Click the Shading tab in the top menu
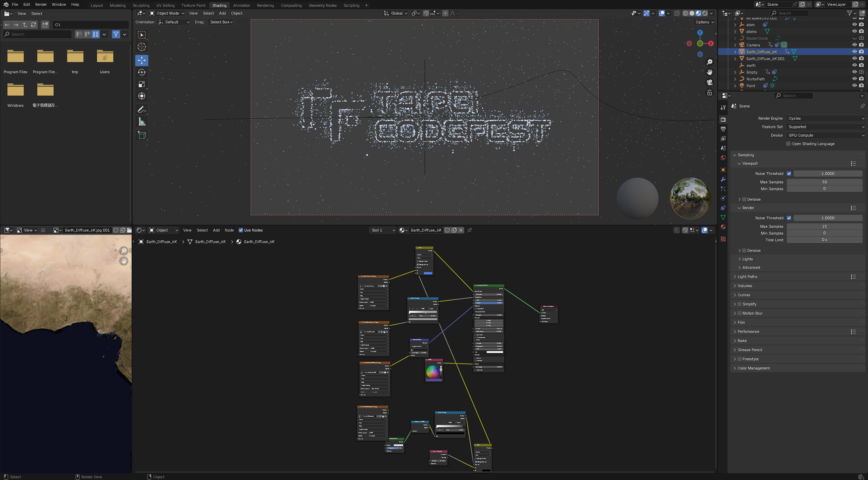 tap(219, 5)
